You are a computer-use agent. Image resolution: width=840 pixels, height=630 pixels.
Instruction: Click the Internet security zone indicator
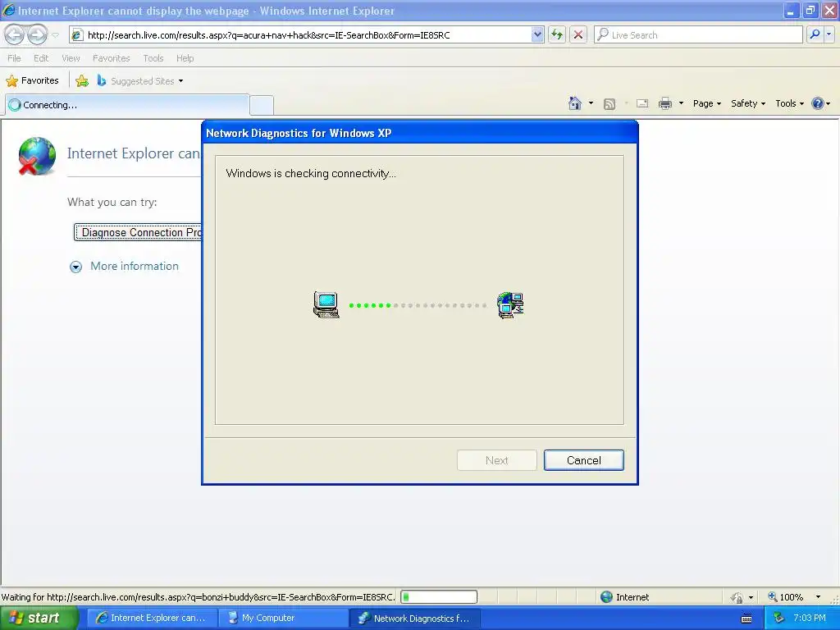tap(624, 597)
